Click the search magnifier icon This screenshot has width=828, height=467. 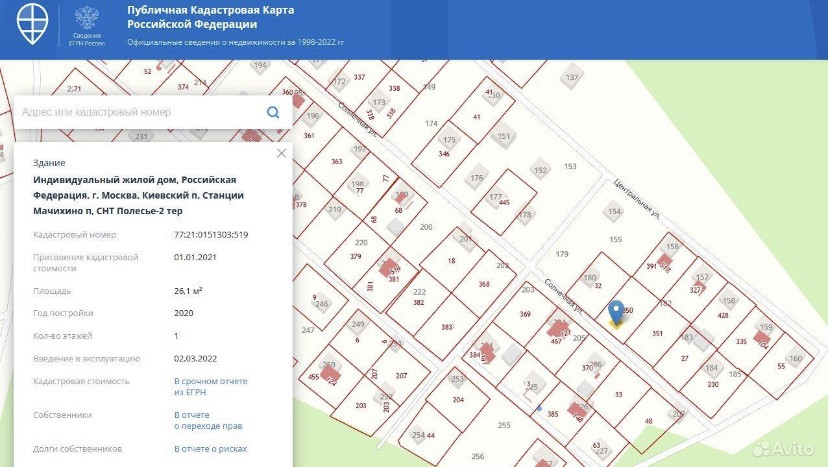click(x=273, y=112)
